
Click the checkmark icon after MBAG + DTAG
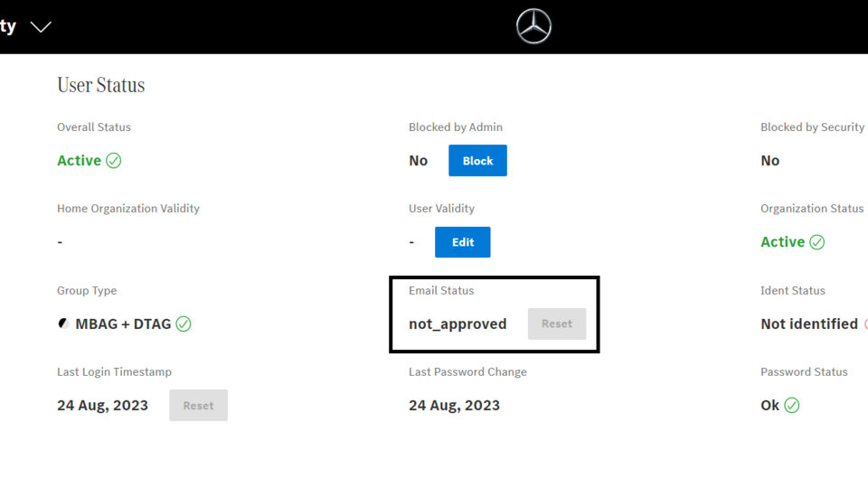click(x=184, y=324)
